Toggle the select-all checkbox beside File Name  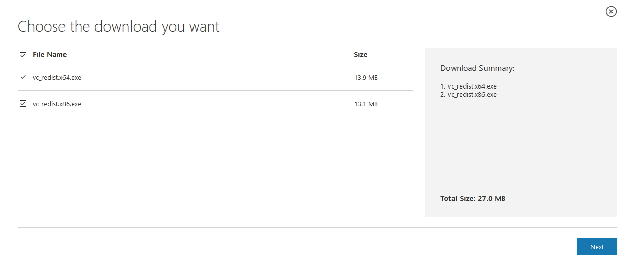[23, 55]
